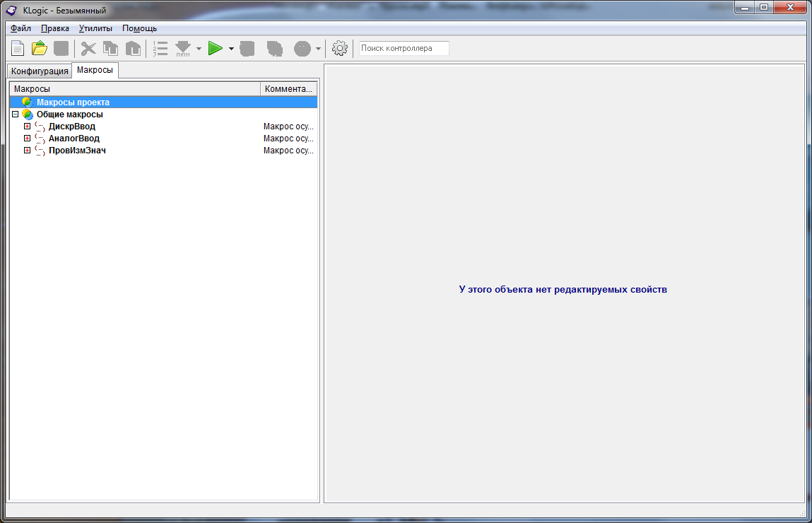Open dropdown arrow next to green Run icon
The height and width of the screenshot is (523, 812).
click(231, 49)
